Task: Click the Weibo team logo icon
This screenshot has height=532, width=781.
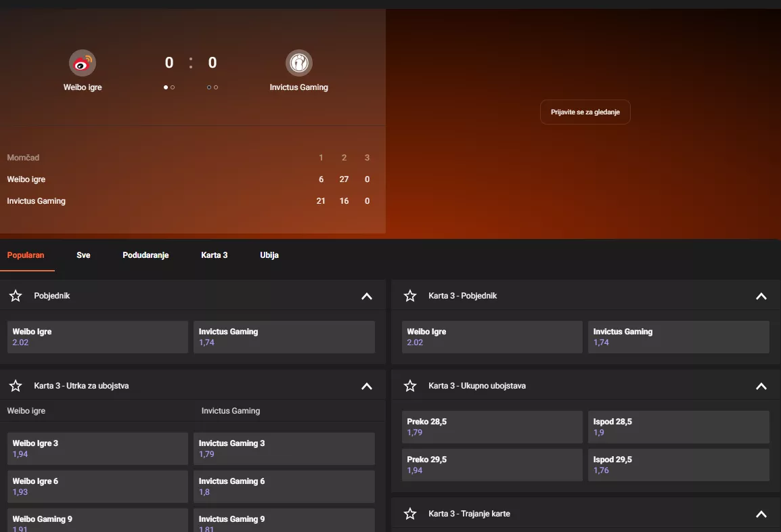Action: coord(83,63)
